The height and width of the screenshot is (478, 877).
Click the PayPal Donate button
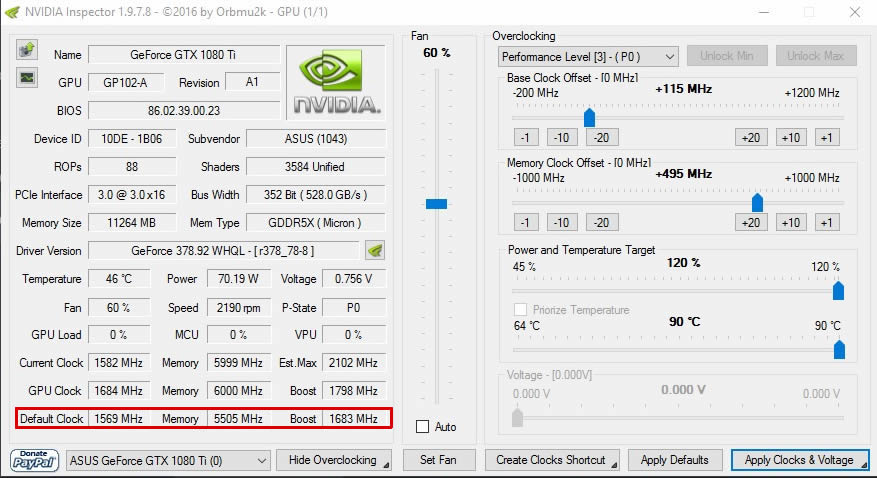coord(34,460)
